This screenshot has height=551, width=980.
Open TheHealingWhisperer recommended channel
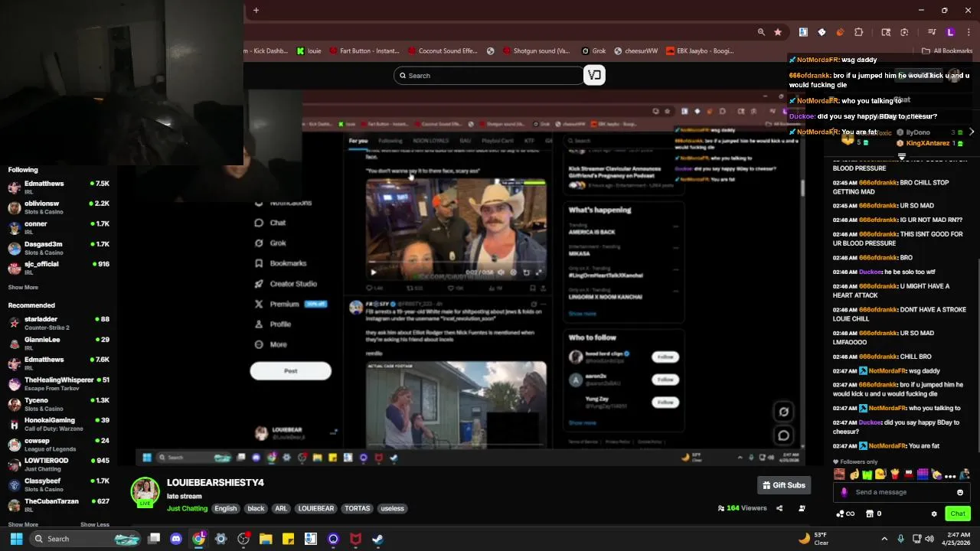click(x=60, y=383)
